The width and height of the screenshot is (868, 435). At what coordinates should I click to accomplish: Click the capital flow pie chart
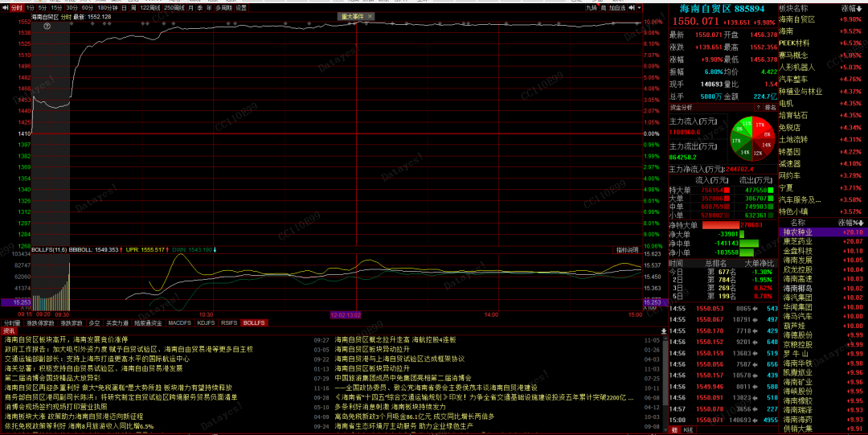[x=751, y=138]
